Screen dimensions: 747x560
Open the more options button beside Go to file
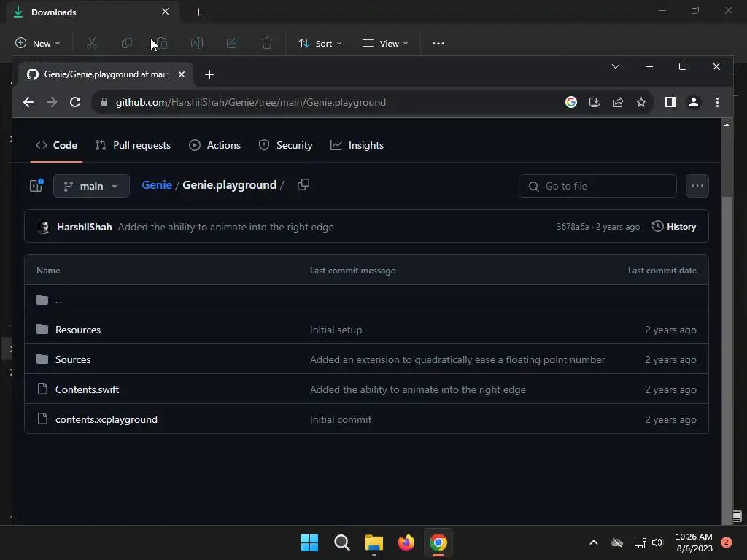pyautogui.click(x=697, y=186)
